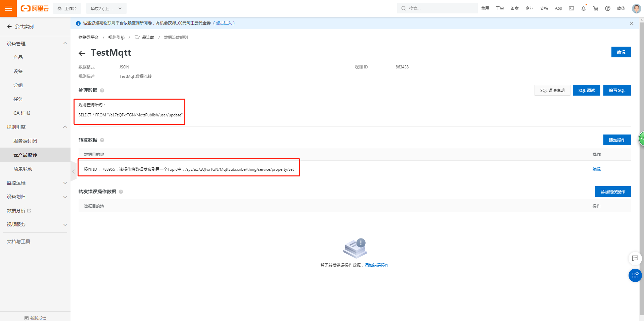Viewport: 644px width, 321px height.
Task: Click 云产品流转 breadcrumb
Action: coord(144,38)
